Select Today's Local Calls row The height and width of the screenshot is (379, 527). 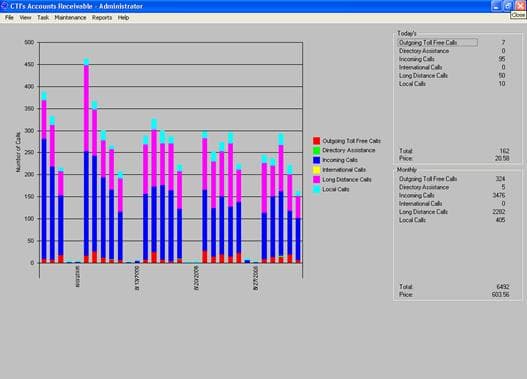(452, 84)
